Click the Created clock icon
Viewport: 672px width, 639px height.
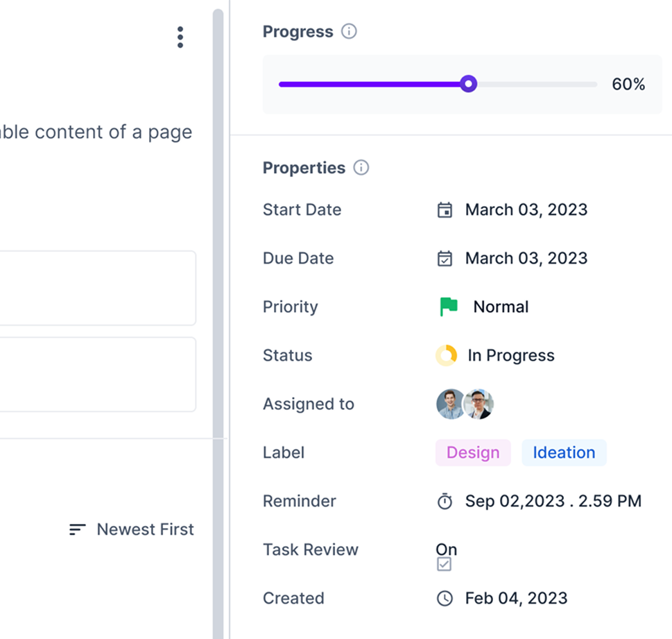(x=445, y=598)
